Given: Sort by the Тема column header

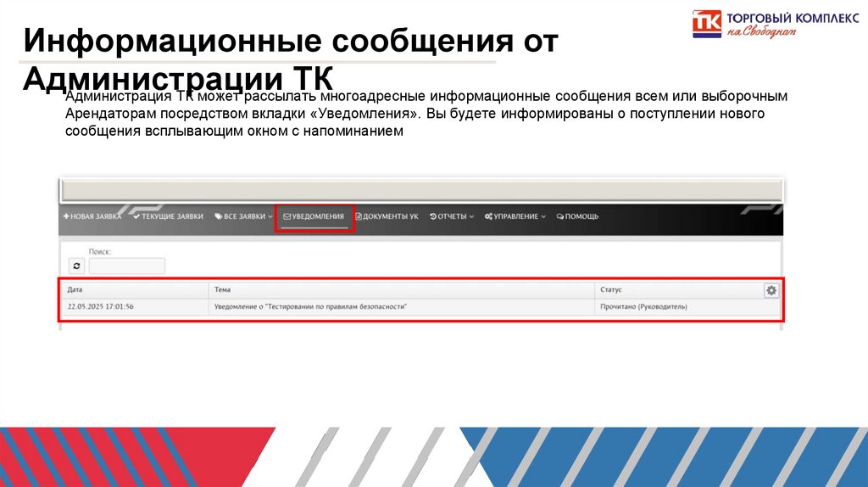Looking at the screenshot, I should (401, 290).
